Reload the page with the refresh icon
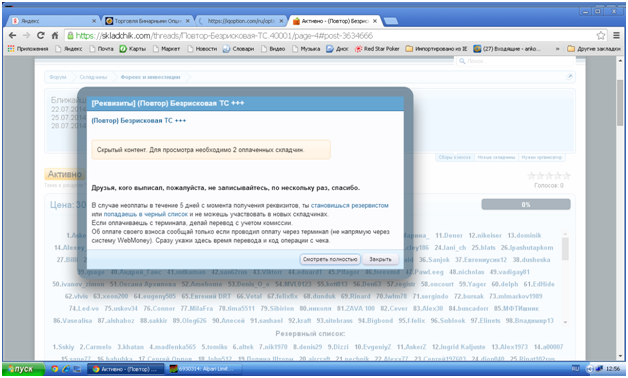Image resolution: width=628 pixels, height=378 pixels. click(40, 36)
